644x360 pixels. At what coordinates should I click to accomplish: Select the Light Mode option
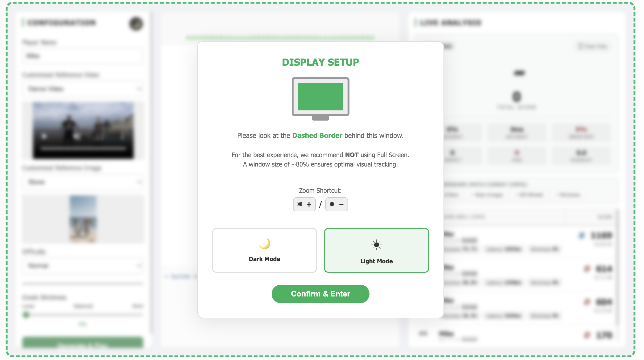tap(376, 250)
